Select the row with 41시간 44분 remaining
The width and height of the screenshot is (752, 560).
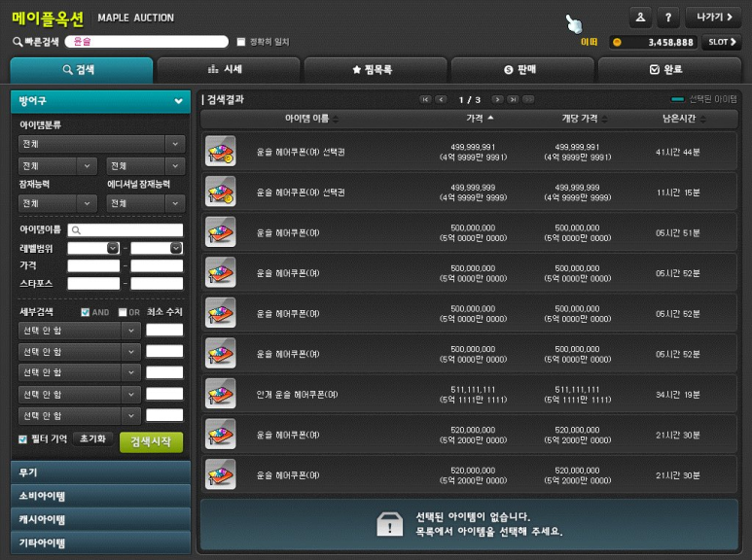click(x=469, y=152)
